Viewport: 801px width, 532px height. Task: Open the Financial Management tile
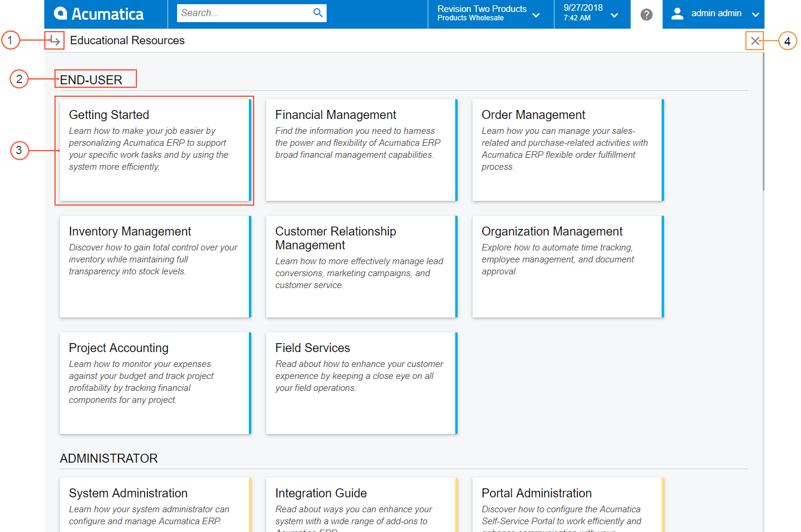pos(361,150)
